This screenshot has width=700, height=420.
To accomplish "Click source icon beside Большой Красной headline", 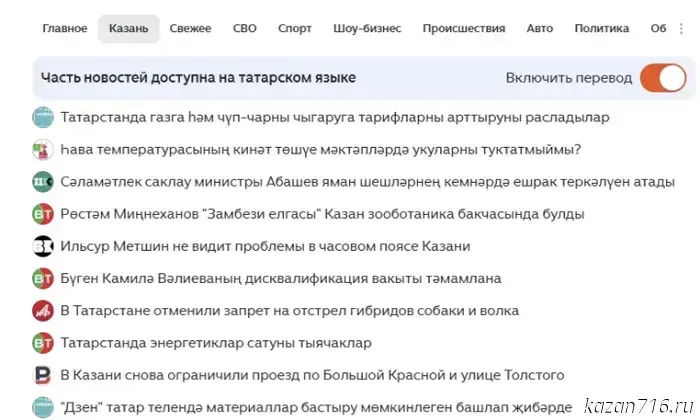I will point(43,375).
